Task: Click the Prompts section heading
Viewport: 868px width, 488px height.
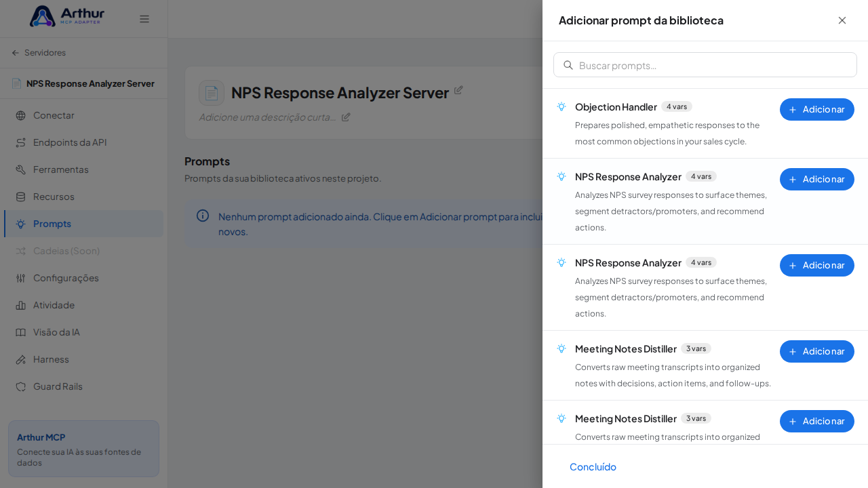Action: click(207, 161)
